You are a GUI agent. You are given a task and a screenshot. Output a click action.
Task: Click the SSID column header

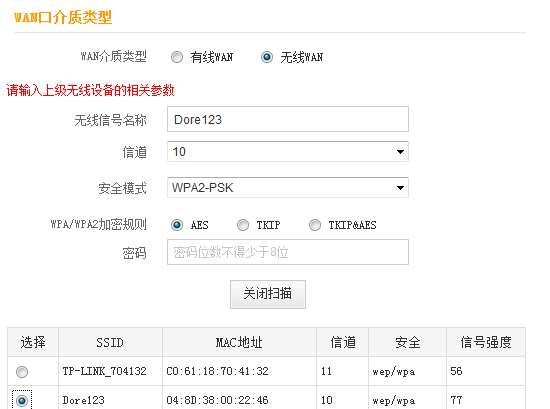(110, 342)
